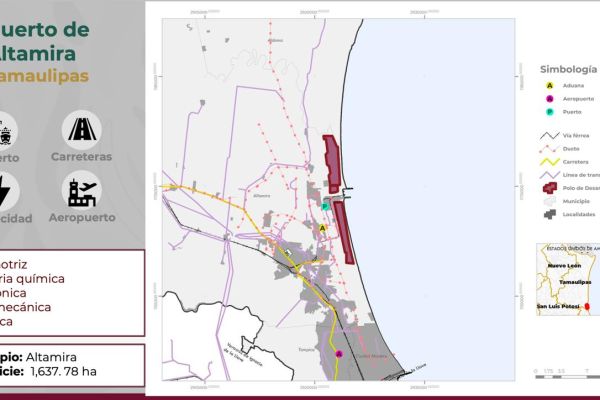
Task: Click the electricity lightning bolt icon
Action: tap(6, 190)
